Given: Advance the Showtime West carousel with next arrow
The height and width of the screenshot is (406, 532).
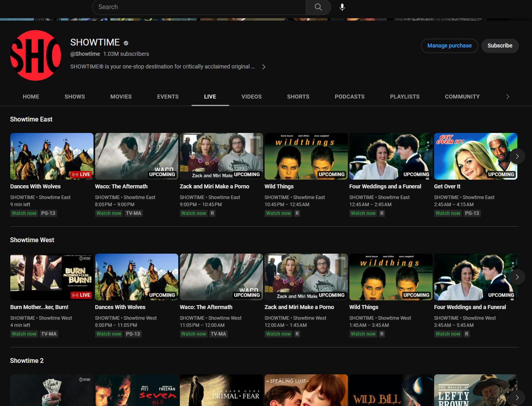Looking at the screenshot, I should 517,277.
